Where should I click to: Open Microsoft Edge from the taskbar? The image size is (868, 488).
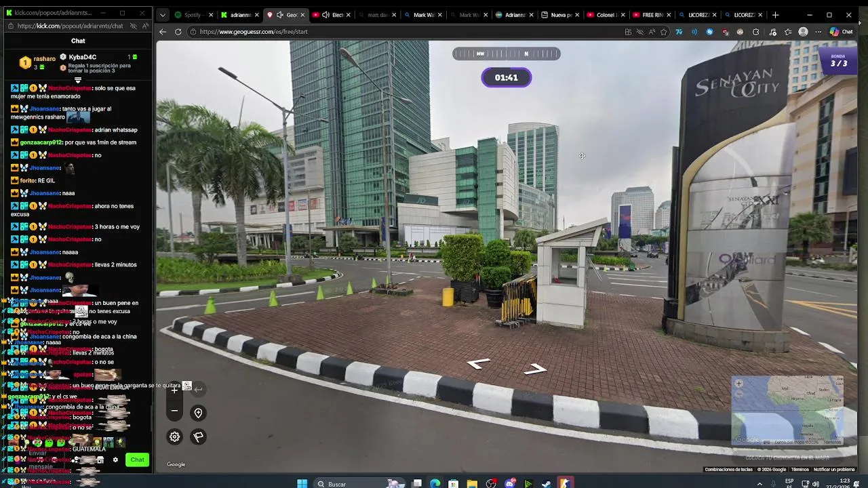tap(435, 484)
